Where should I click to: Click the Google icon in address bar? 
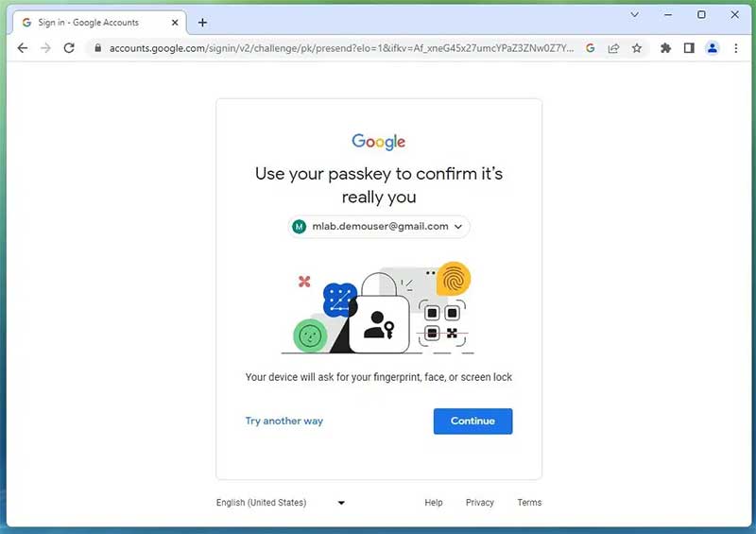tap(590, 48)
